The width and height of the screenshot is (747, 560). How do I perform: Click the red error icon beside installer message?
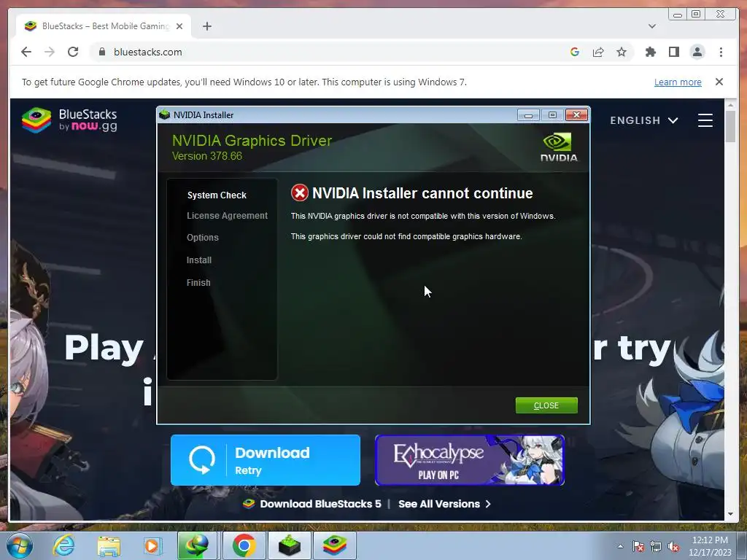(x=300, y=193)
